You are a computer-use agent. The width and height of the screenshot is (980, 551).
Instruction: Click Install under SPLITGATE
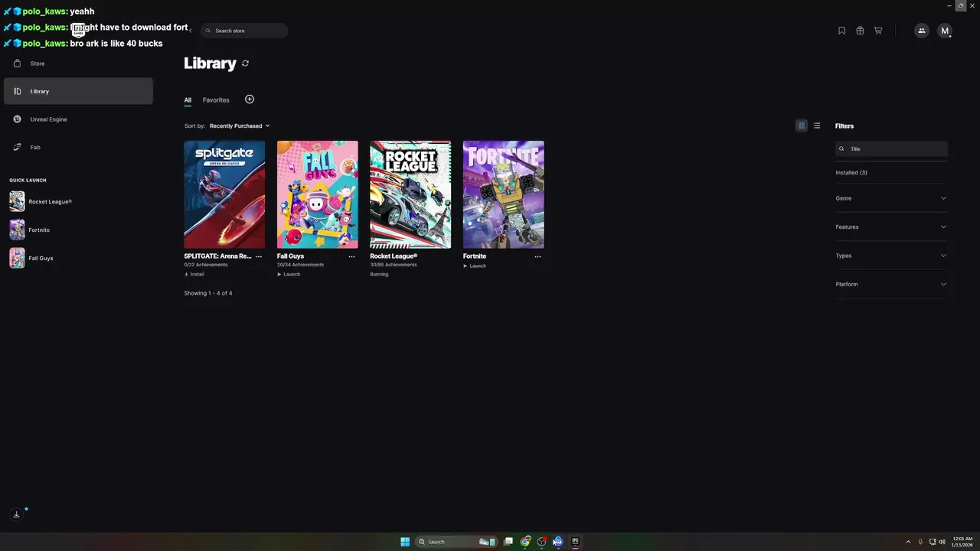194,274
